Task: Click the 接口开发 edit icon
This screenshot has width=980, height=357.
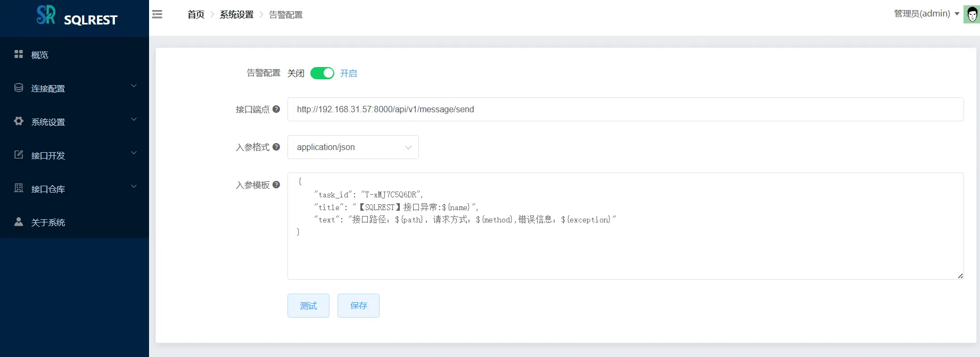Action: click(x=19, y=155)
